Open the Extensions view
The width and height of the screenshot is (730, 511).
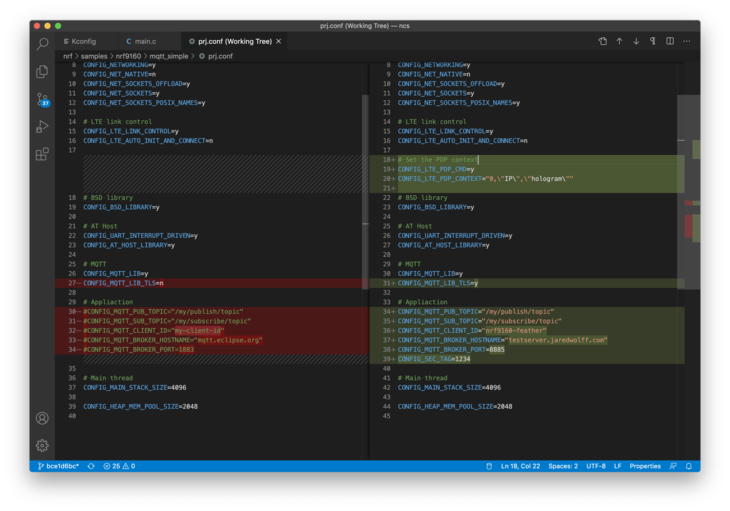[42, 154]
